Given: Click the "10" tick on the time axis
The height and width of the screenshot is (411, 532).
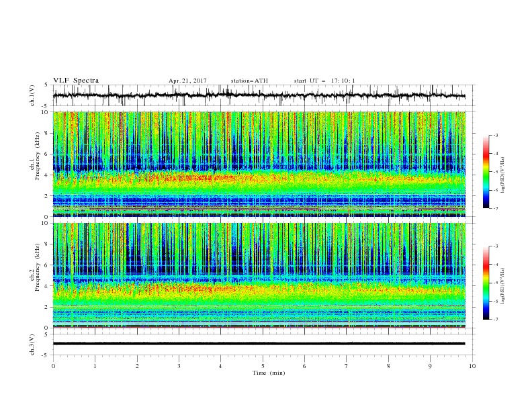Looking at the screenshot, I should coord(472,366).
